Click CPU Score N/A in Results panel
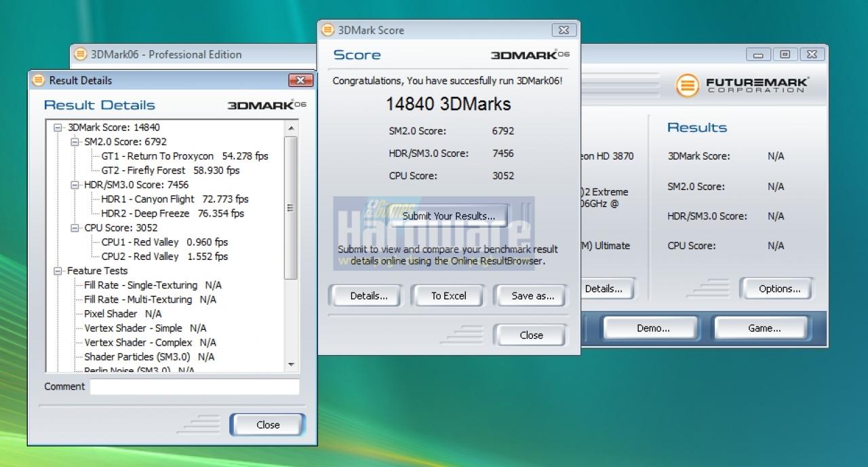 [x=776, y=246]
